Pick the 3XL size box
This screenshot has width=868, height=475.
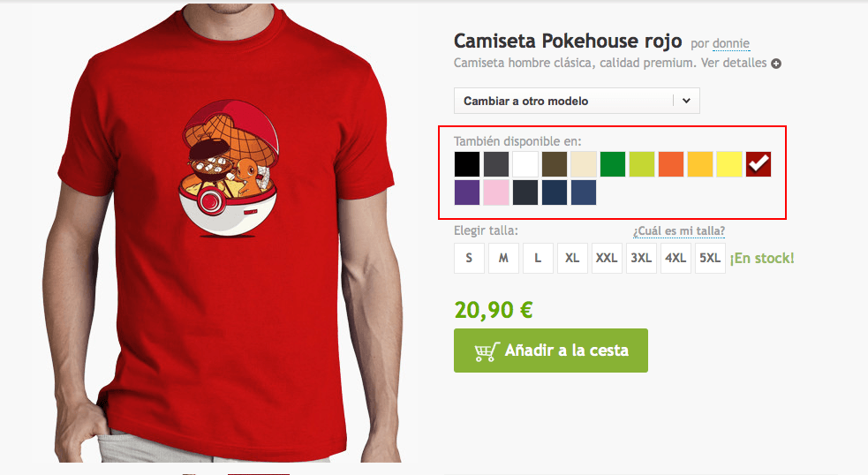coord(641,258)
